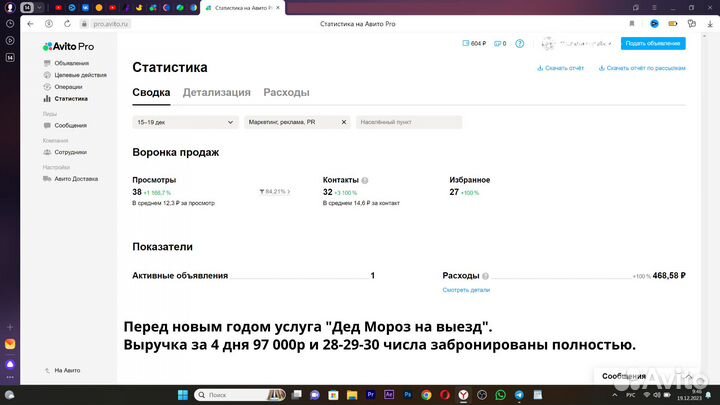The height and width of the screenshot is (405, 720).
Task: Click browser back arrow
Action: point(30,24)
